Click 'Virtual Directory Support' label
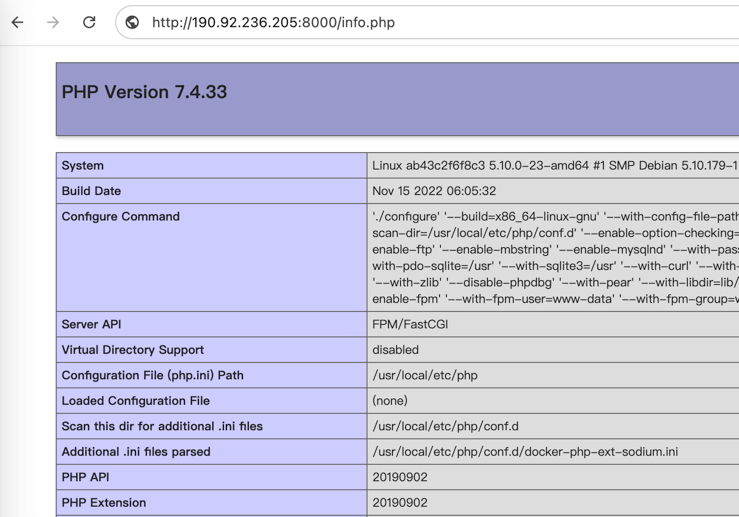 click(133, 350)
